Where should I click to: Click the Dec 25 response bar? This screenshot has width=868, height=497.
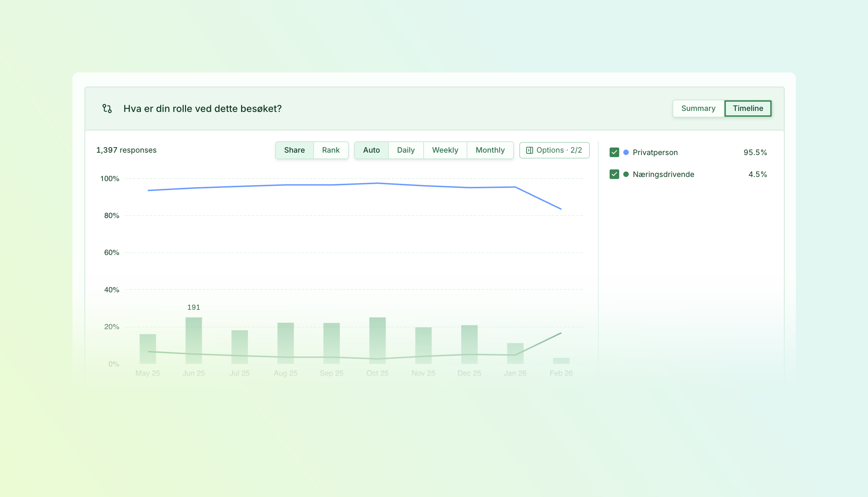(469, 344)
